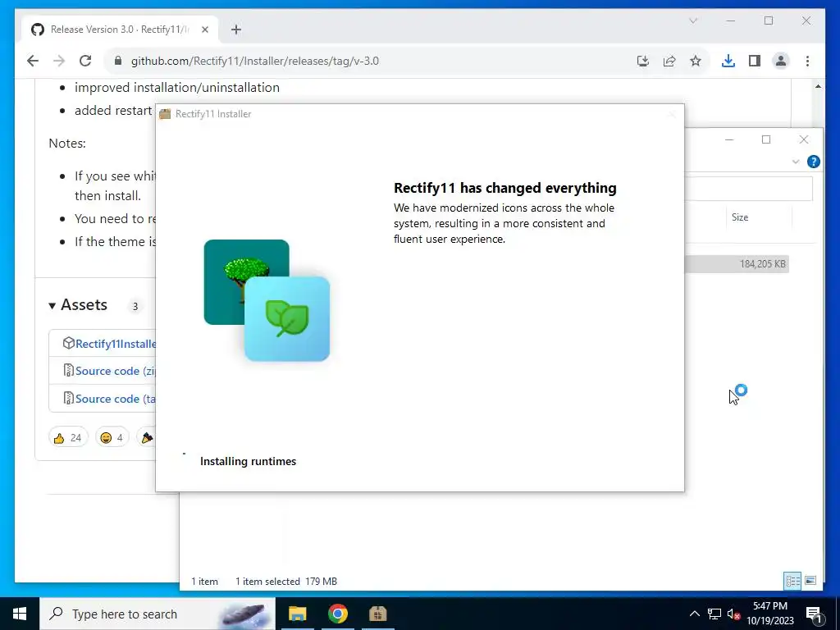Select the file sized 184,205 KB
840x630 pixels.
(x=737, y=263)
